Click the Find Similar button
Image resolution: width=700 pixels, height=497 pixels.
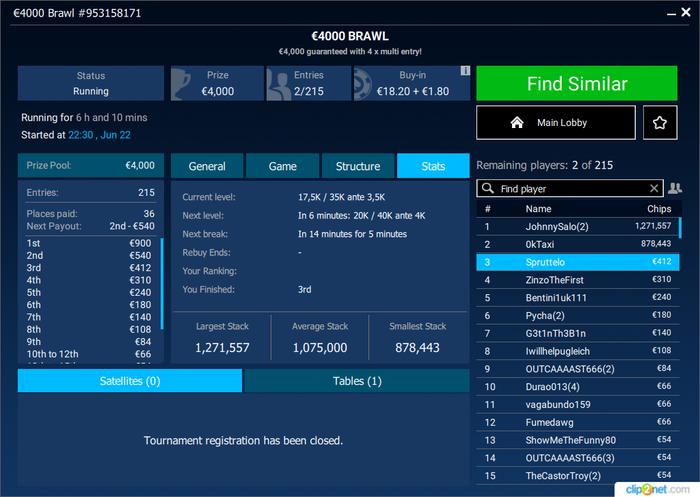[577, 84]
